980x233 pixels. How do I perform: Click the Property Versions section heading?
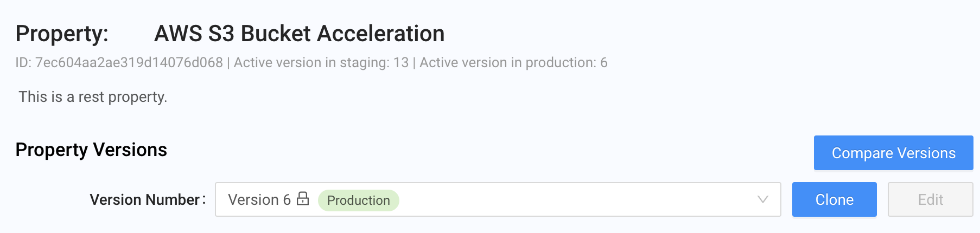click(91, 150)
